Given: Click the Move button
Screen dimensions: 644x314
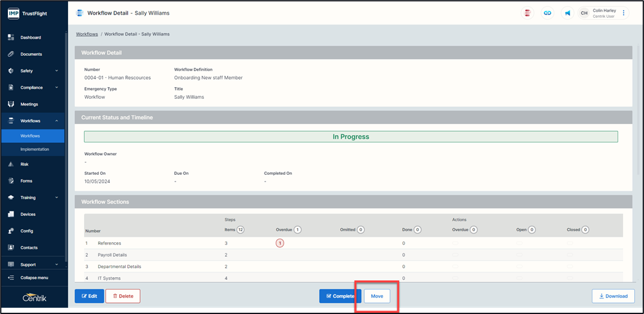Looking at the screenshot, I should tap(377, 296).
